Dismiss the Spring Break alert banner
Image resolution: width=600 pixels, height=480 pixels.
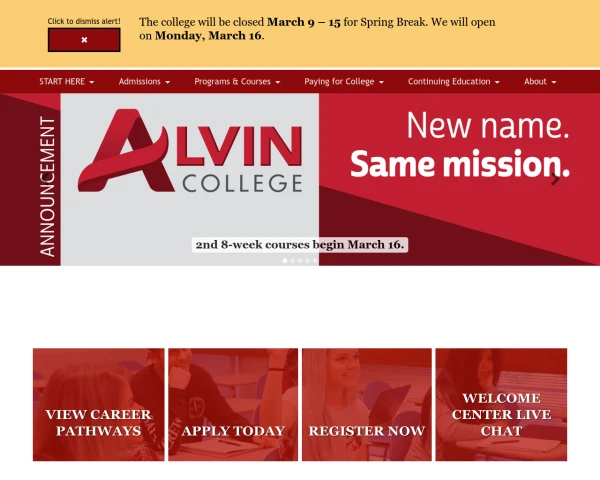point(84,40)
